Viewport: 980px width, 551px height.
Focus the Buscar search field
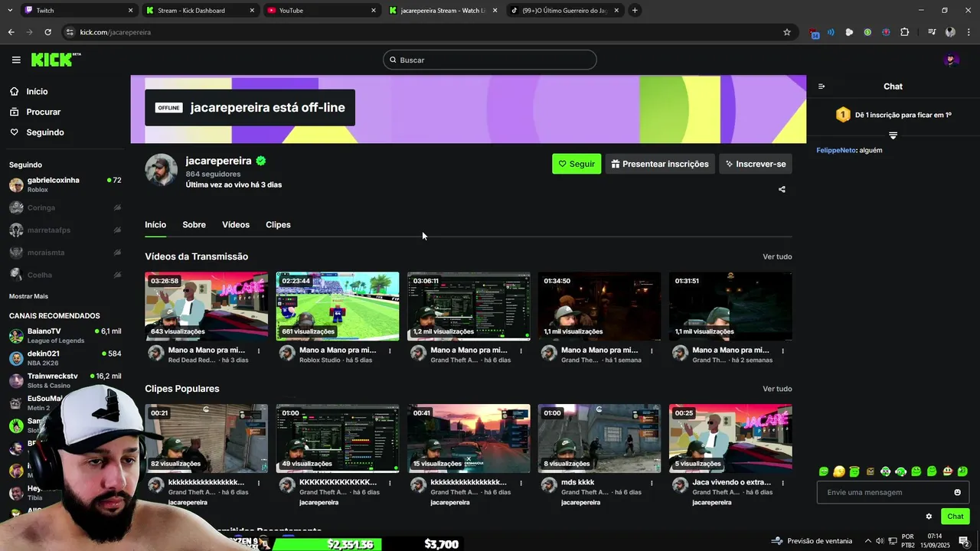tap(490, 60)
